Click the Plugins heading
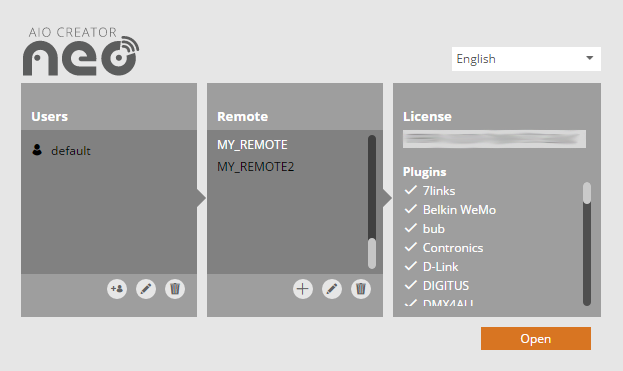This screenshot has height=371, width=623. point(424,172)
